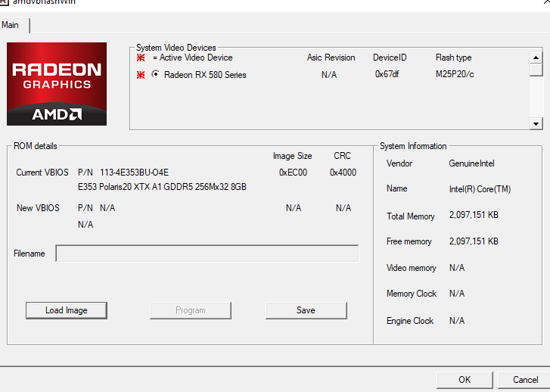Click the device list scroll down arrow

[536, 123]
